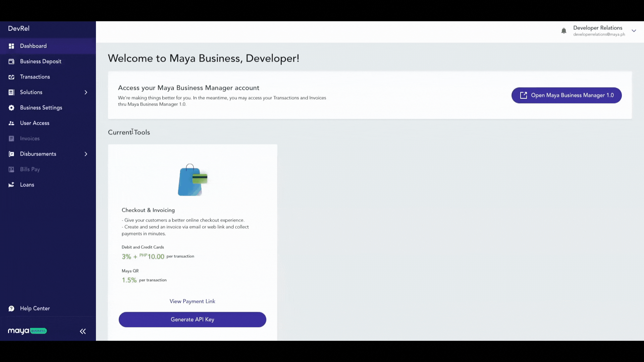644x362 pixels.
Task: Open View Payment Link
Action: pos(193,301)
